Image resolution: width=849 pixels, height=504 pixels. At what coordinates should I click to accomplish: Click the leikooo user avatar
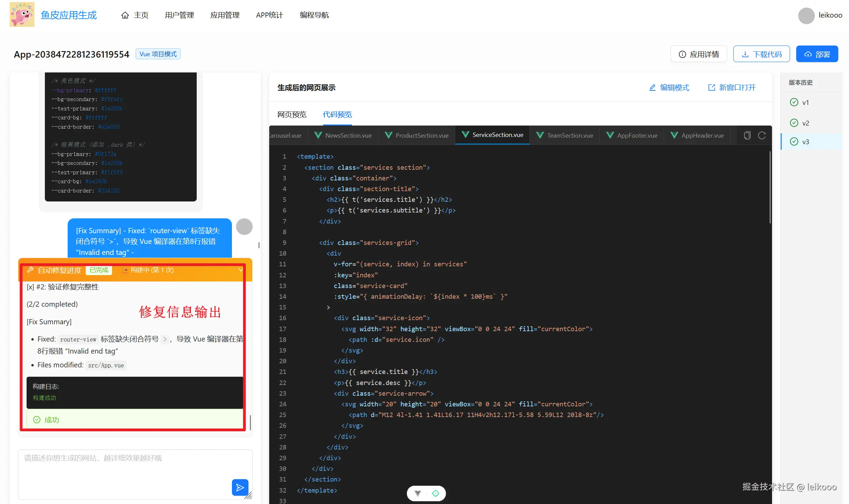pyautogui.click(x=806, y=16)
